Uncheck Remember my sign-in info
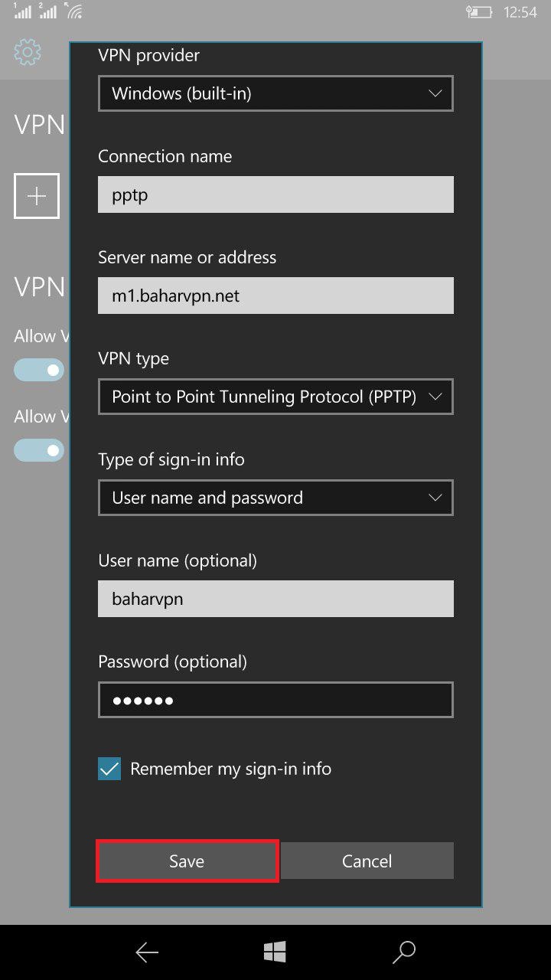 109,769
